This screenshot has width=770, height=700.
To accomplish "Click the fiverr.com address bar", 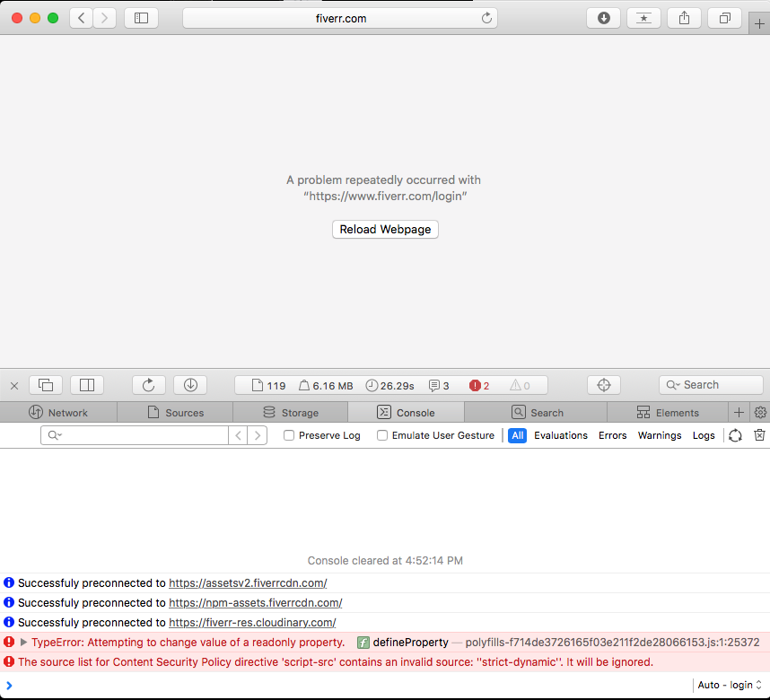I will 340,19.
